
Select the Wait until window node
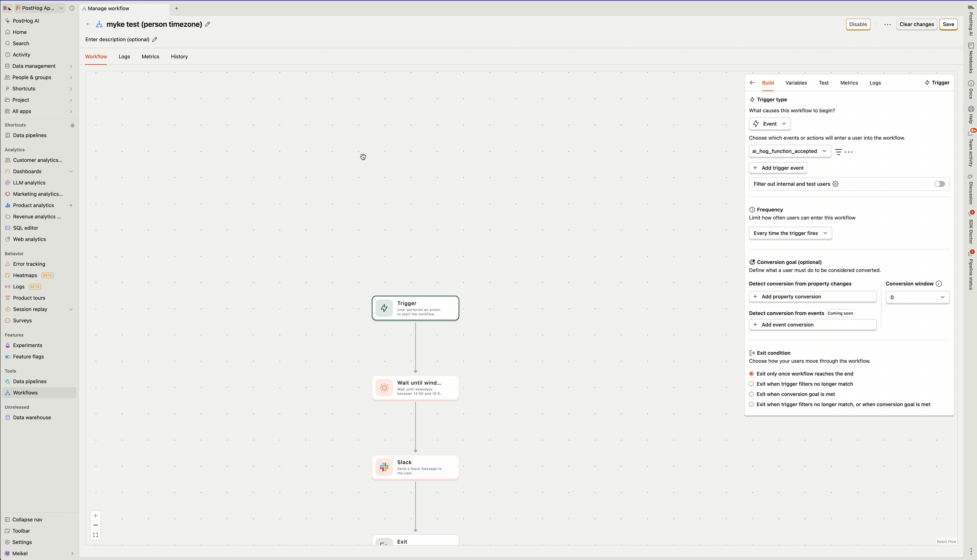[x=415, y=388]
